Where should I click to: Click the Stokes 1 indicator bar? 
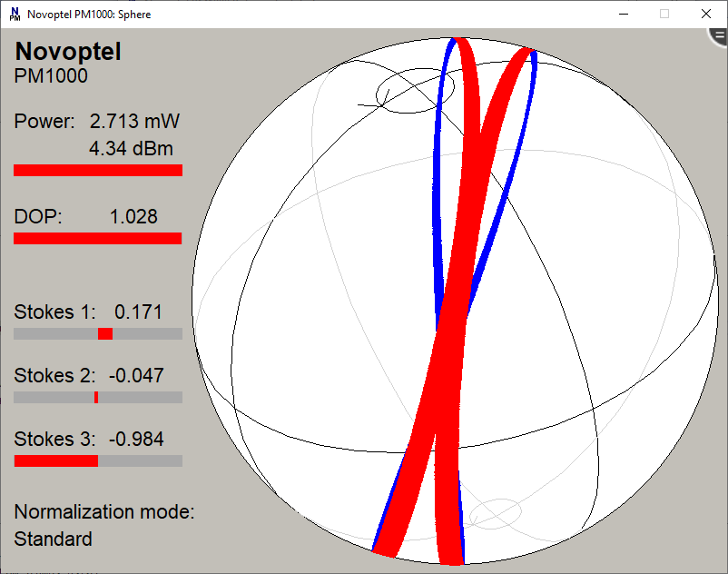click(98, 334)
